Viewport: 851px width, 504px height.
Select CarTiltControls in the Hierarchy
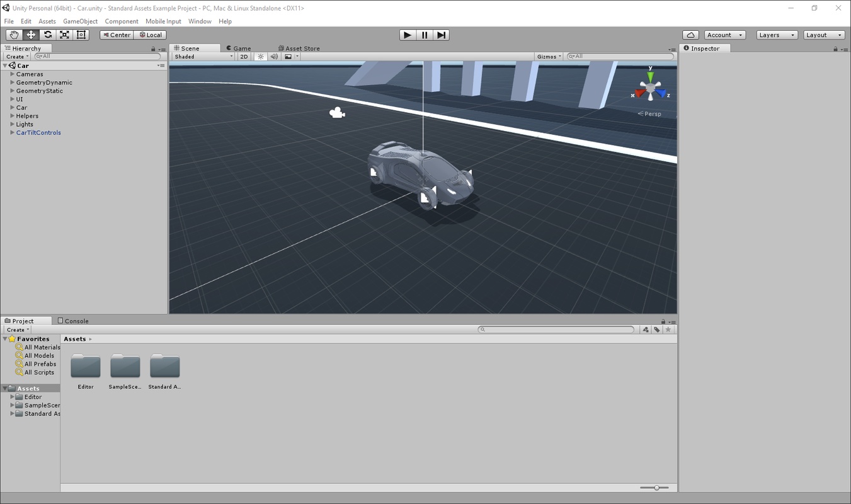[38, 133]
